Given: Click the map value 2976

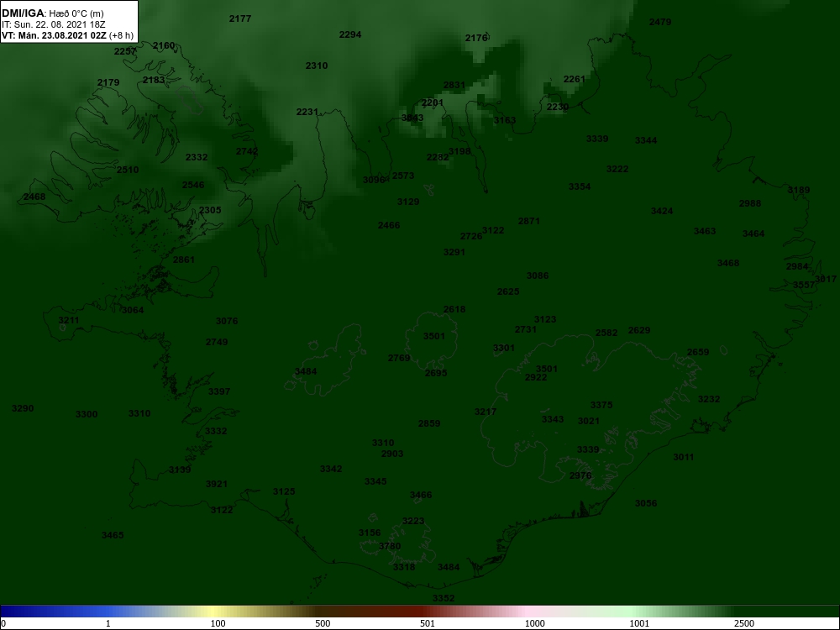Looking at the screenshot, I should coord(580,475).
